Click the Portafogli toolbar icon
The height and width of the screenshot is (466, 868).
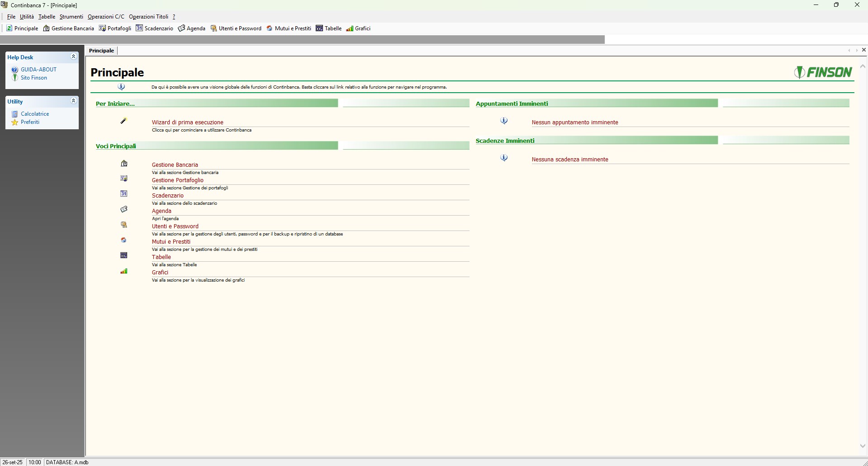(102, 28)
